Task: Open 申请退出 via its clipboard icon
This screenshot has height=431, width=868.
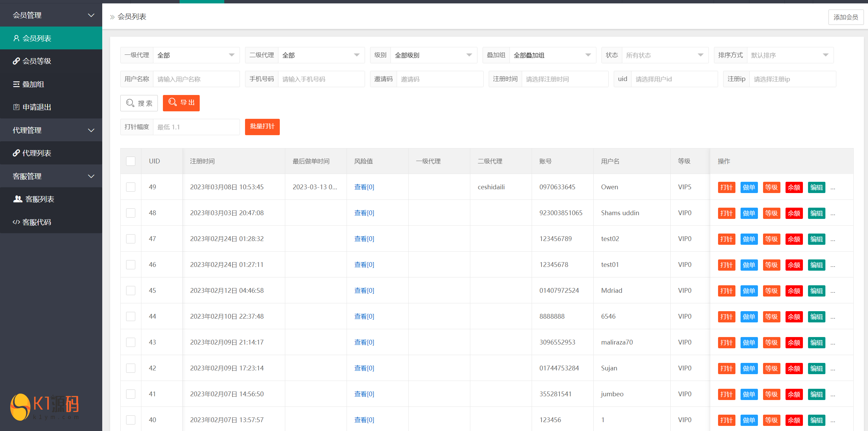Action: pos(16,107)
